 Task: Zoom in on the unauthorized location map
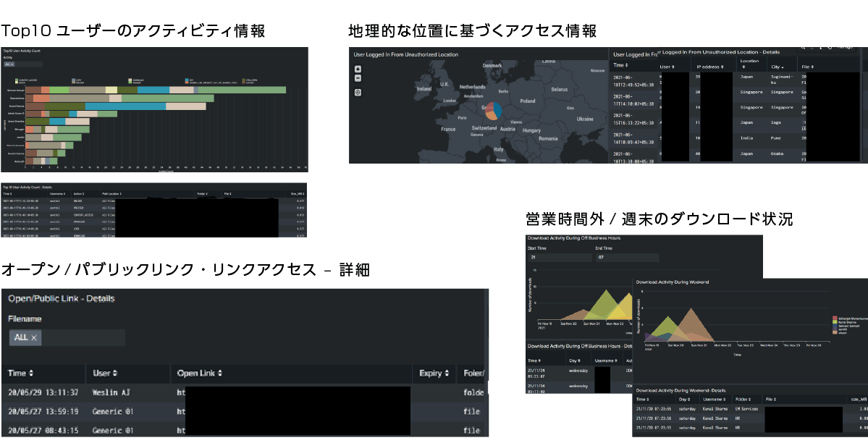coord(358,69)
